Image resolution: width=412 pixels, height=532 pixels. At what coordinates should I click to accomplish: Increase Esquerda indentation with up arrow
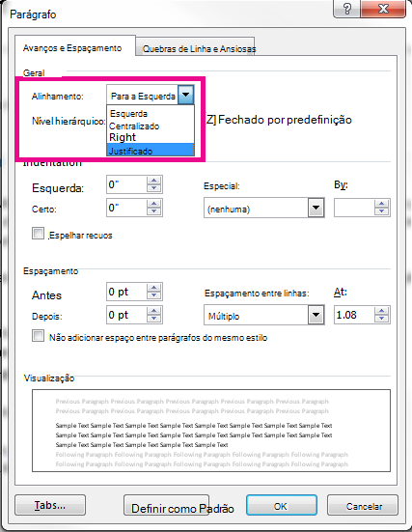coord(154,181)
